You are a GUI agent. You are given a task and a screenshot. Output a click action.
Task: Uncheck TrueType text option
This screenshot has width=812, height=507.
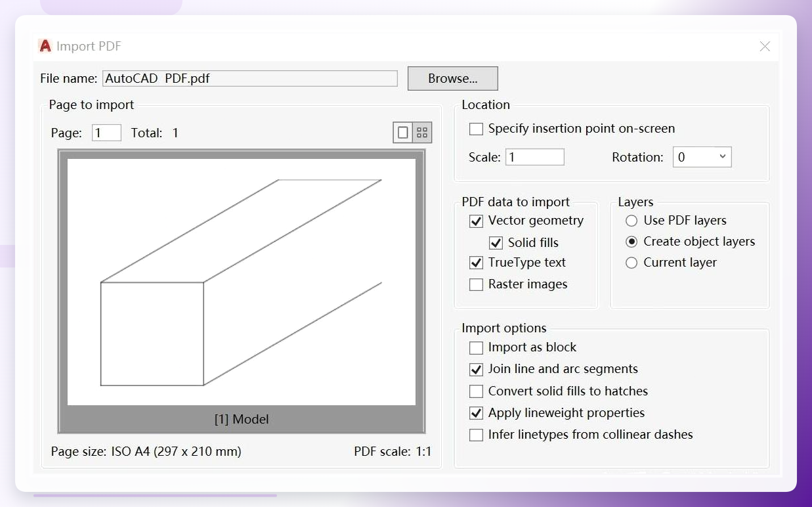click(x=476, y=263)
